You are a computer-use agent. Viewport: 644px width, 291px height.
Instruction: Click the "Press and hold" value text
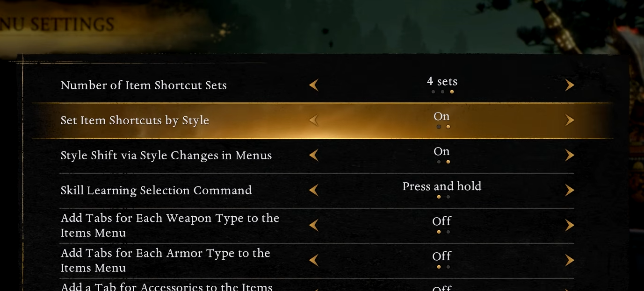coord(441,186)
